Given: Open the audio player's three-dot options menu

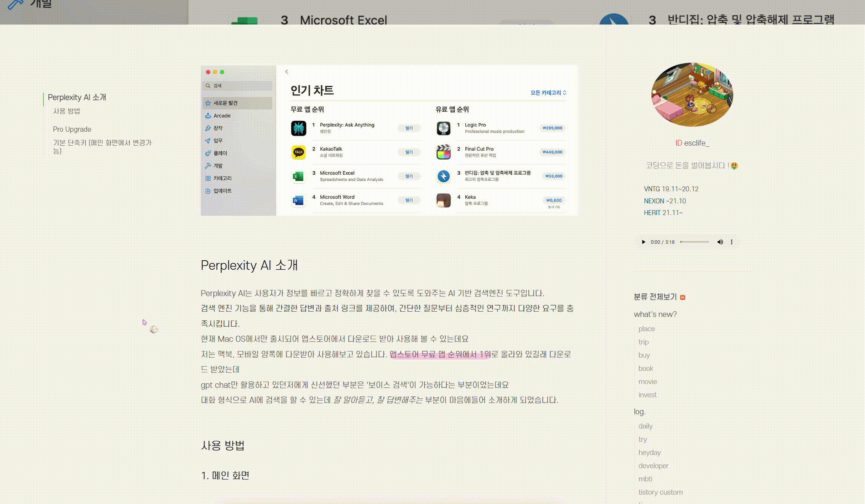Looking at the screenshot, I should point(731,242).
